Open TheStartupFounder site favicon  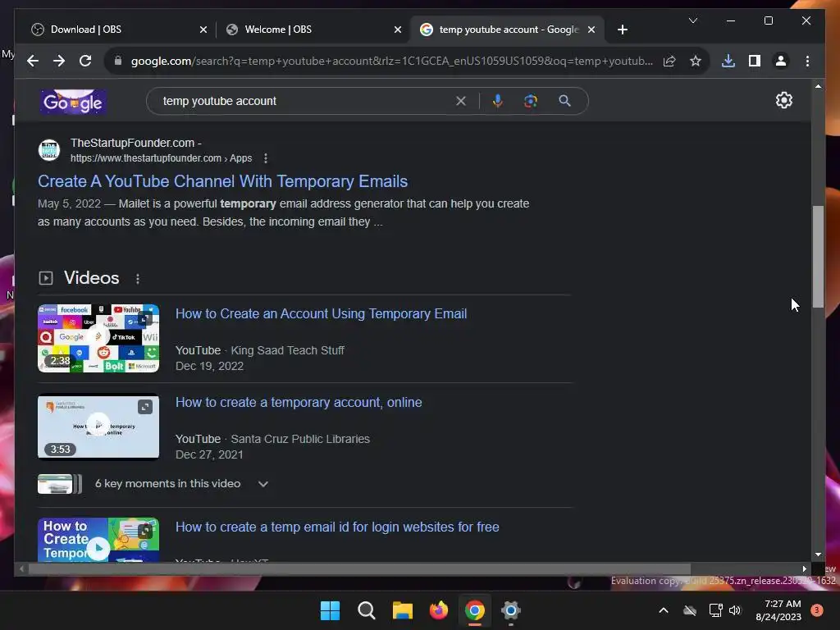[48, 150]
